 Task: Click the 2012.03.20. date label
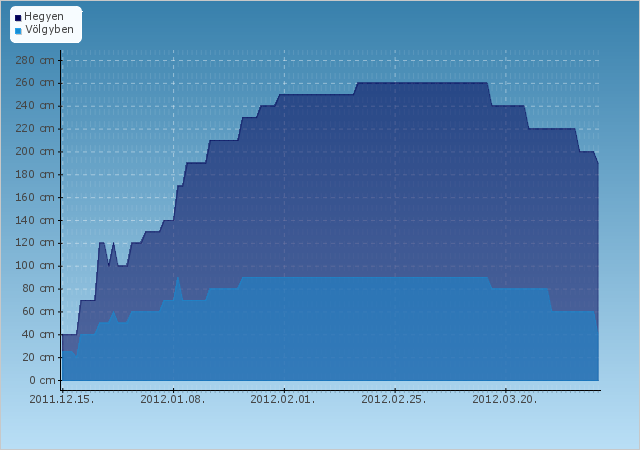pos(505,399)
